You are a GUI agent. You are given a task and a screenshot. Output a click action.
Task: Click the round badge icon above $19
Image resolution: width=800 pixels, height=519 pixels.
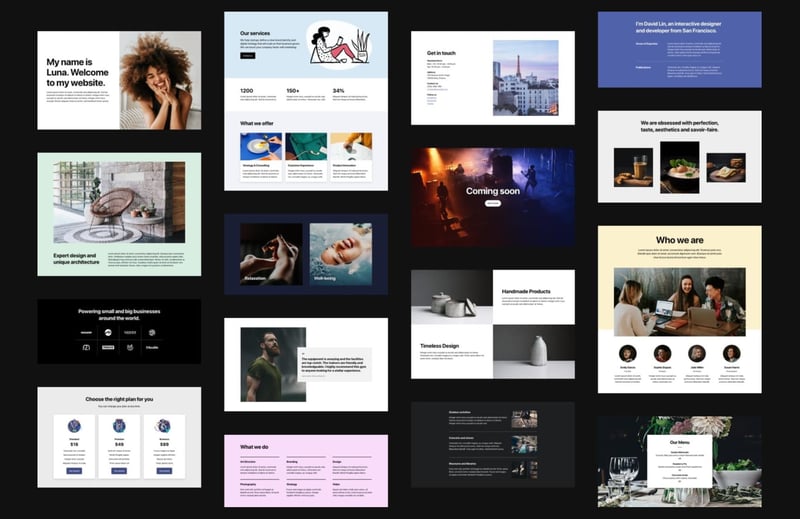click(x=74, y=426)
